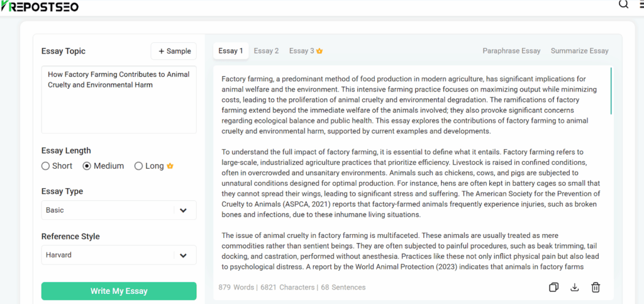Click the Write My Essay button
Screen dimensions: 644x304
click(x=119, y=291)
